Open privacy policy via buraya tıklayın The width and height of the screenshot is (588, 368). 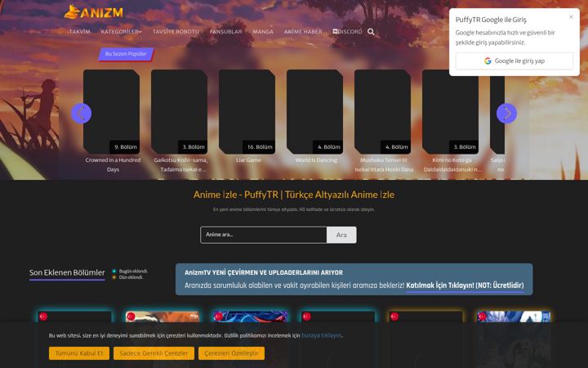pos(322,335)
